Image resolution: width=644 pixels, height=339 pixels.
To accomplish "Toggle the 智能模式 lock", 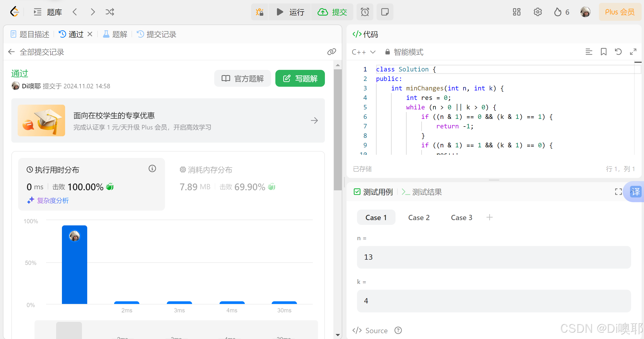I will point(387,52).
